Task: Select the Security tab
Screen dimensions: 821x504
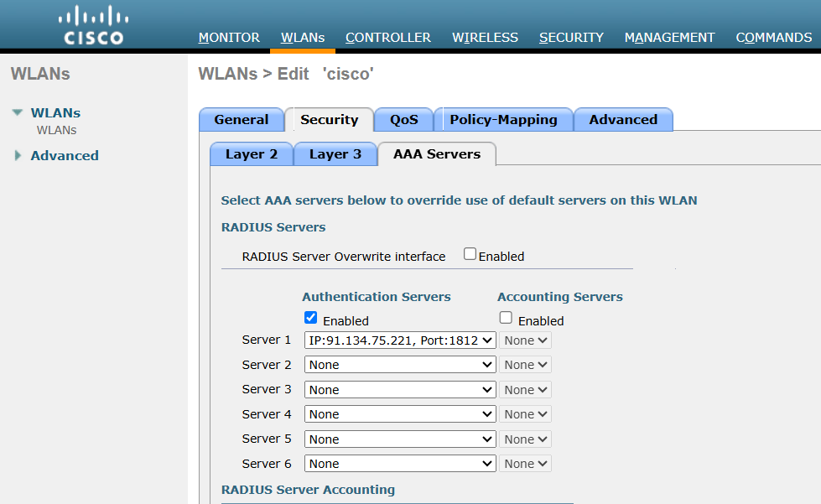Action: coord(330,120)
